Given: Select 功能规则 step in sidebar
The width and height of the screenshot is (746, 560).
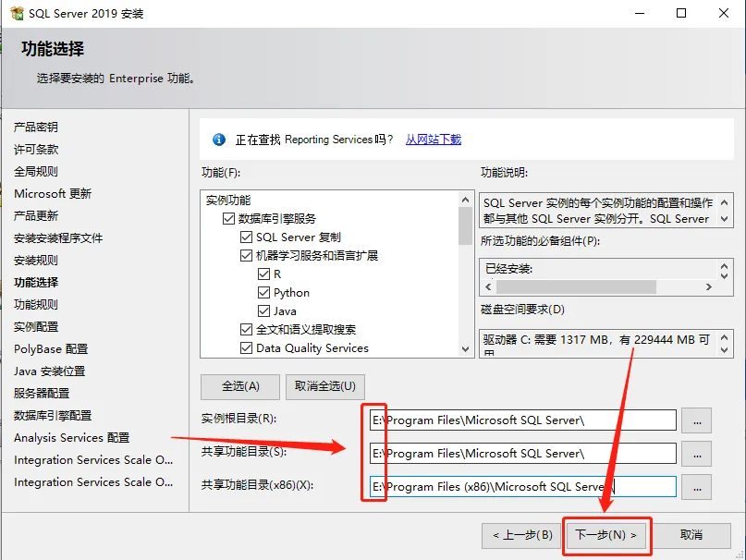Looking at the screenshot, I should 36,305.
